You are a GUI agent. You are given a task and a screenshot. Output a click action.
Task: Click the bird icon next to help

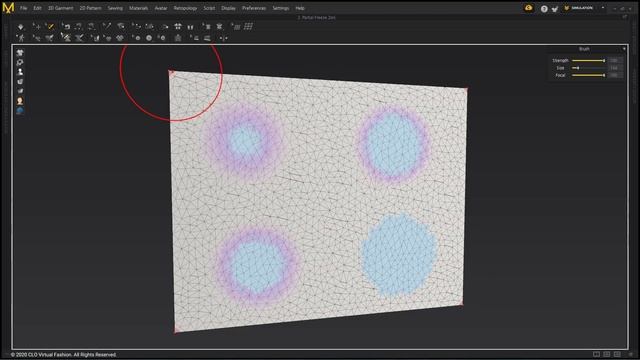click(555, 9)
